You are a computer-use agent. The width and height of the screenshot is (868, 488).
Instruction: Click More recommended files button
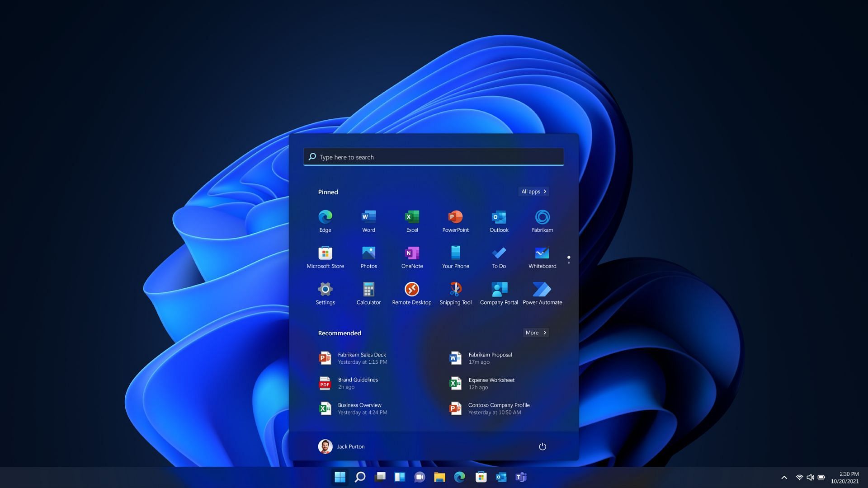(x=535, y=333)
